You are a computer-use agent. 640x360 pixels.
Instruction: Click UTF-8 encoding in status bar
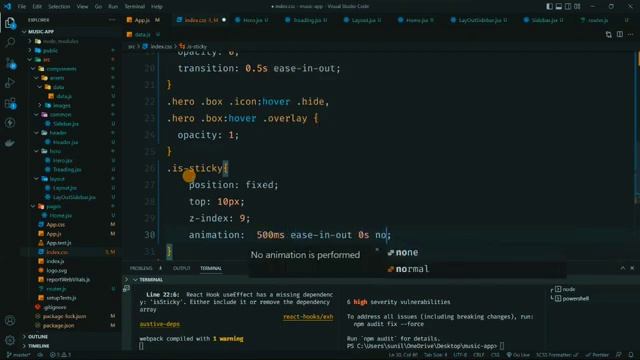(460, 355)
